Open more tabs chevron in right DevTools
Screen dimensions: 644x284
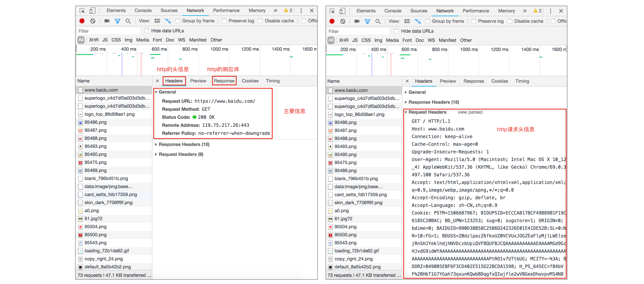point(525,11)
